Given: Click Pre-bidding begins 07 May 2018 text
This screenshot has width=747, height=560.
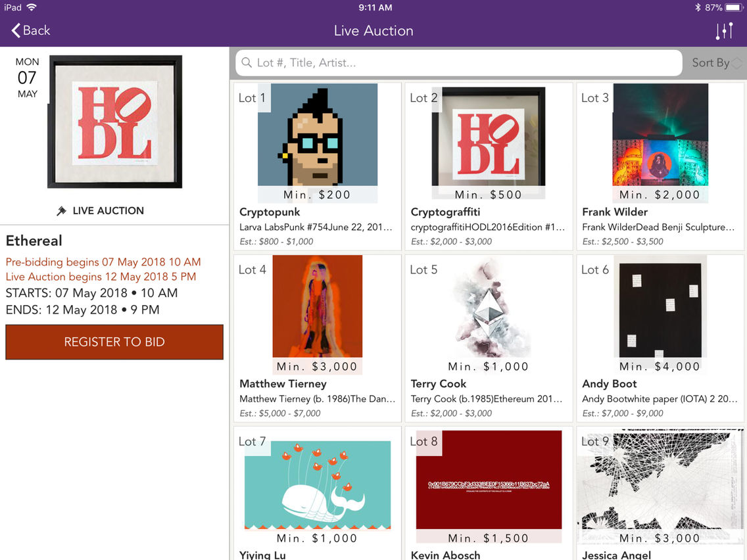Looking at the screenshot, I should (103, 262).
